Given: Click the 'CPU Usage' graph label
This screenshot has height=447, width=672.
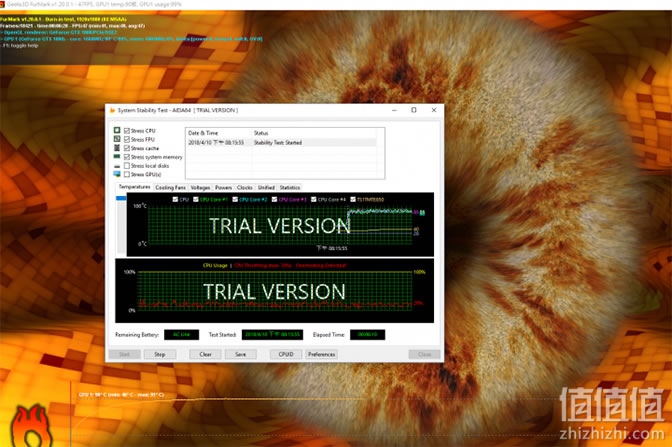Looking at the screenshot, I should [215, 265].
